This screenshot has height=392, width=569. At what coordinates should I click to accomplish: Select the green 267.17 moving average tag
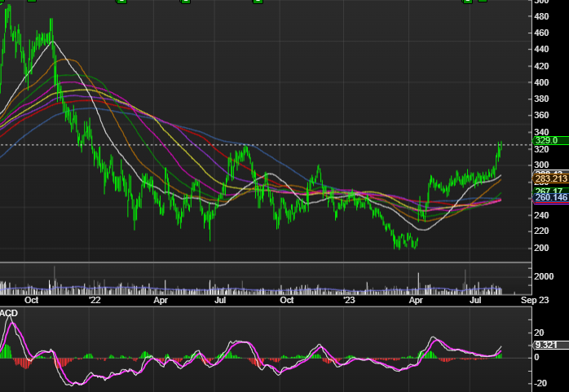coord(551,191)
